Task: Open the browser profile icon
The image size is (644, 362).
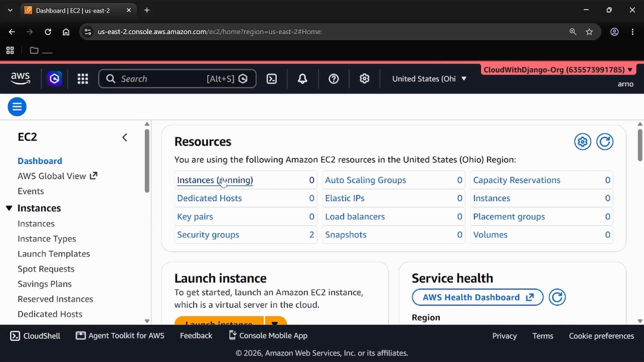Action: click(614, 32)
